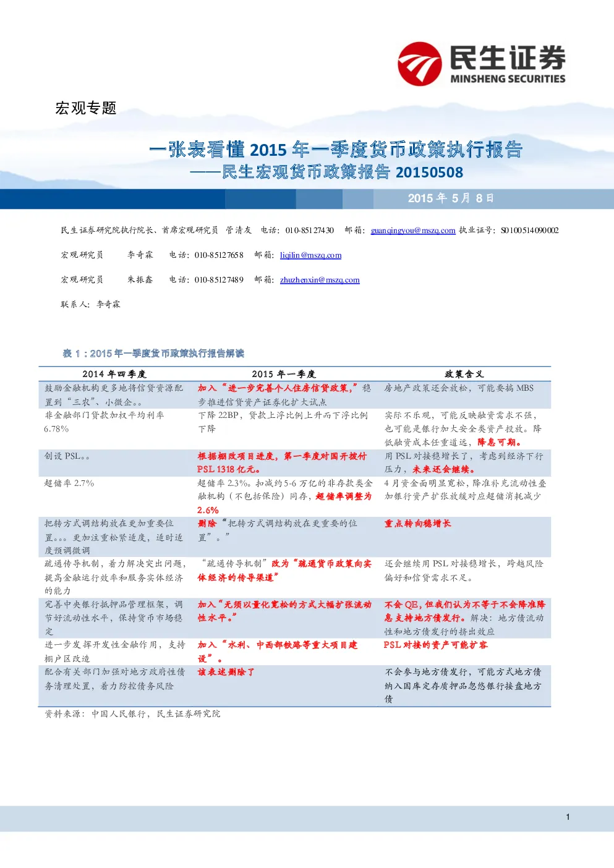Click the license number S0100514090002
614x868 pixels.
pos(529,231)
